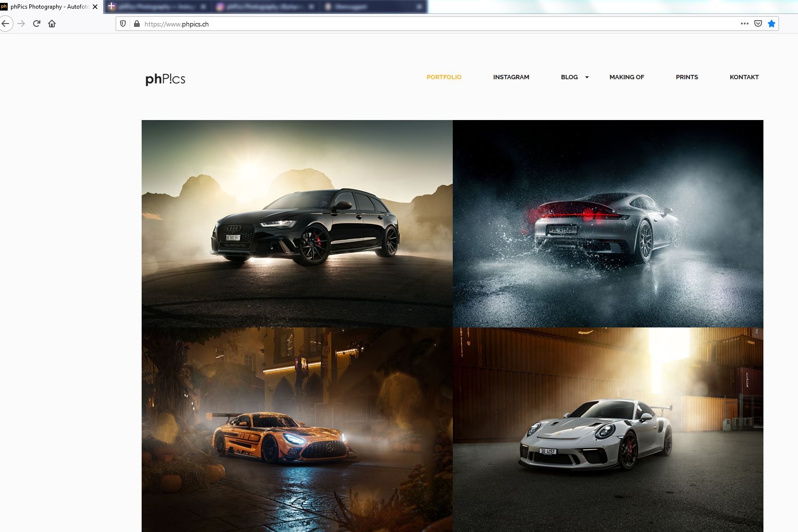Click the address bar URL field
Screen dimensions: 798x532
point(432,24)
